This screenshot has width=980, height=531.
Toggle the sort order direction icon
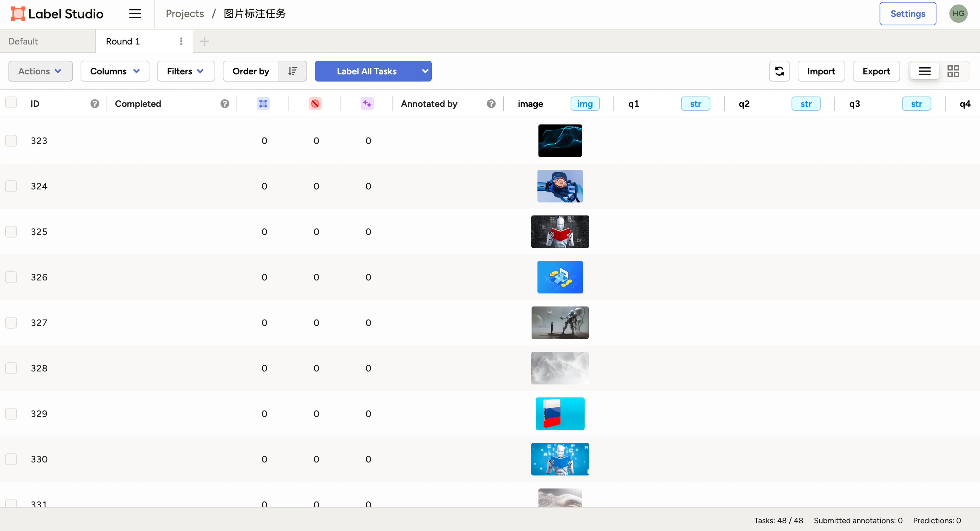point(293,71)
